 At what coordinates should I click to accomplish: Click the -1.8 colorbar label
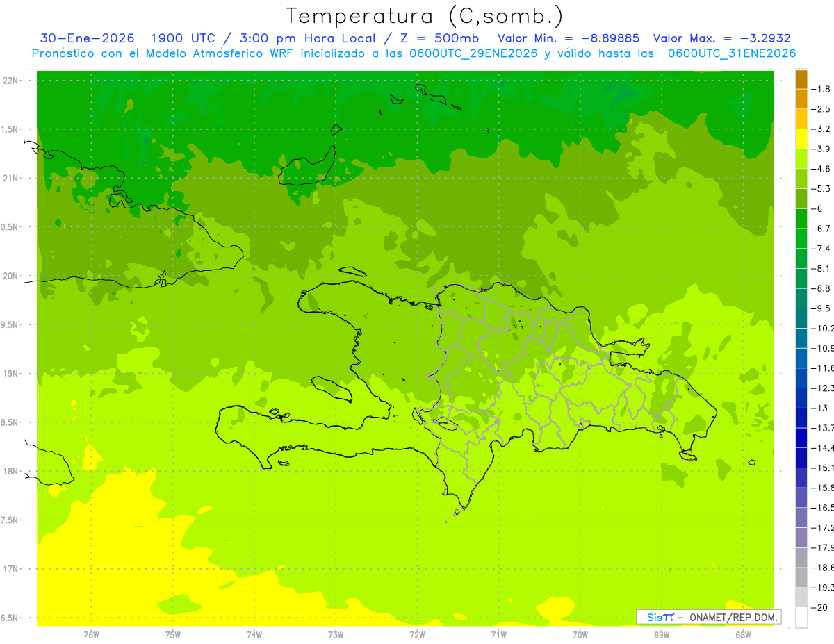click(822, 89)
